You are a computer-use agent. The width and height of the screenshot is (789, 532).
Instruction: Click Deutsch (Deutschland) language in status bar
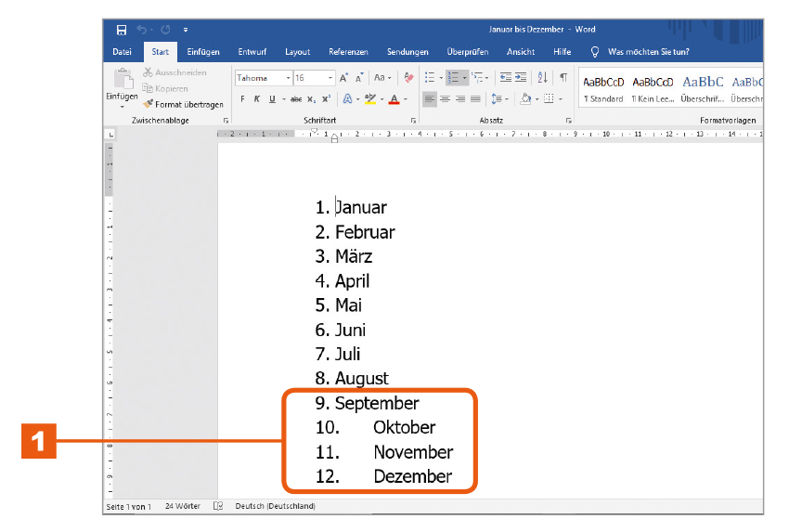(276, 506)
